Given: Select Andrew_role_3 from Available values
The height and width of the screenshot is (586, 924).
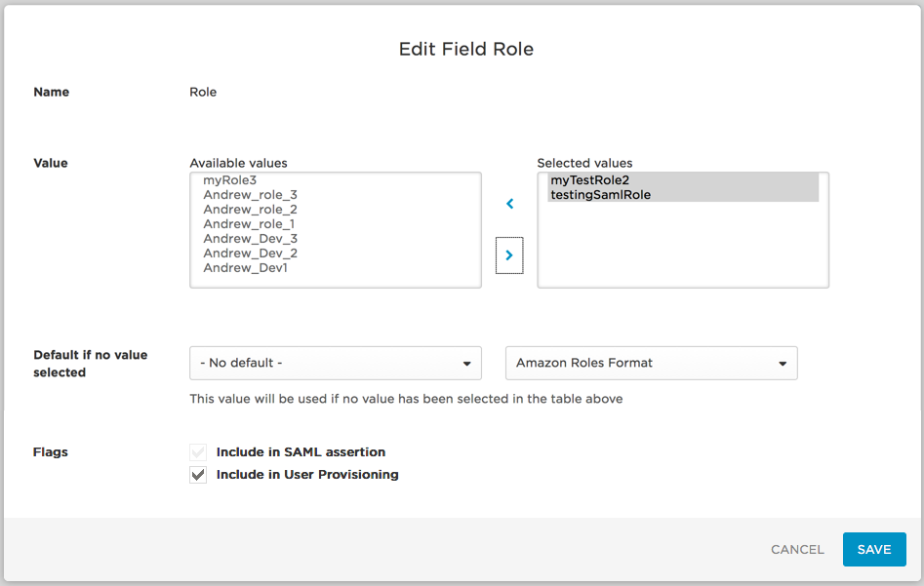Looking at the screenshot, I should coord(250,195).
